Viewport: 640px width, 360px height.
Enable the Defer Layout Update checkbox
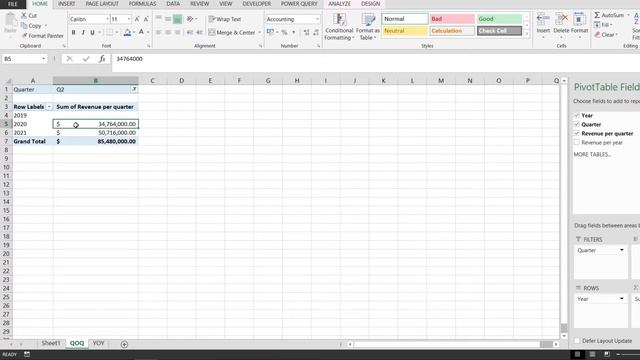click(x=577, y=340)
